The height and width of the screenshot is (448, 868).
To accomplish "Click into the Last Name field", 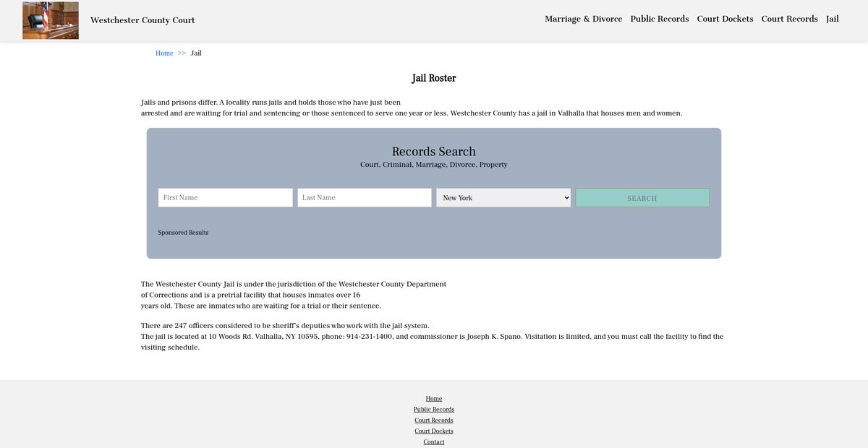I will (364, 198).
